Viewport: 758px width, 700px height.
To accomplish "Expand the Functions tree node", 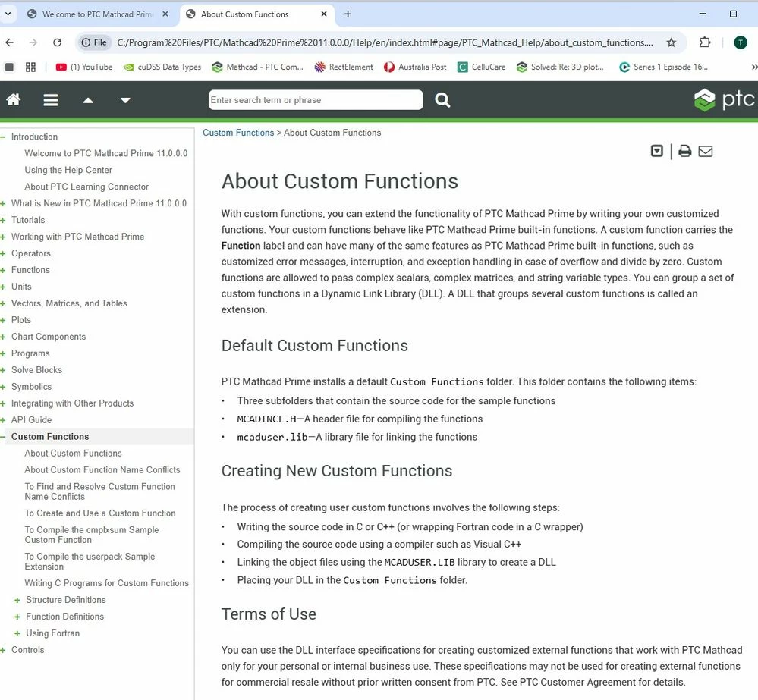I will [x=3, y=270].
